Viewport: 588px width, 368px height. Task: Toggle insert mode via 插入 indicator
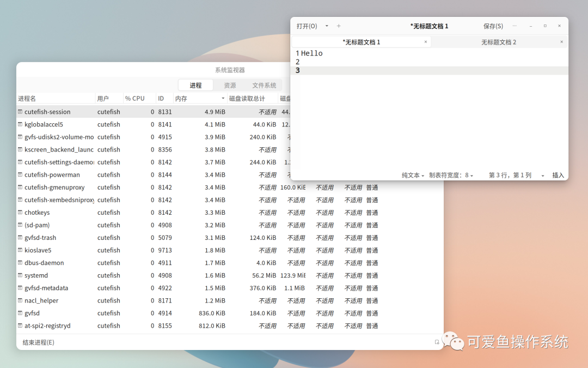559,175
